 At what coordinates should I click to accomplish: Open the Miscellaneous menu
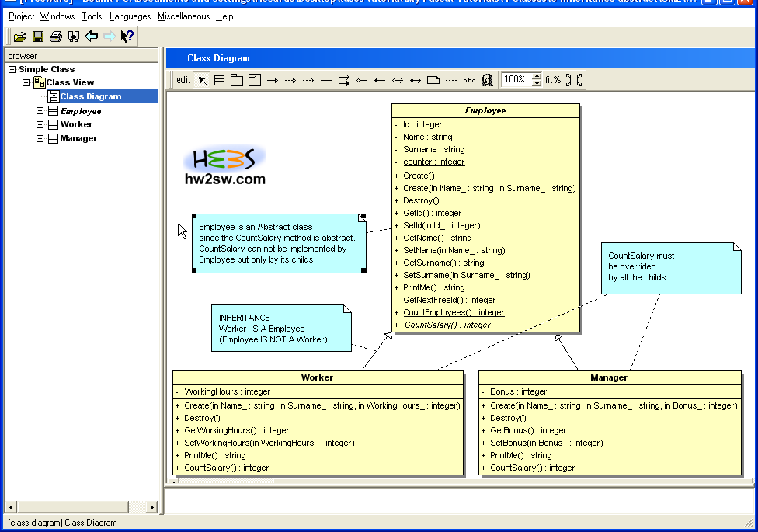point(184,16)
